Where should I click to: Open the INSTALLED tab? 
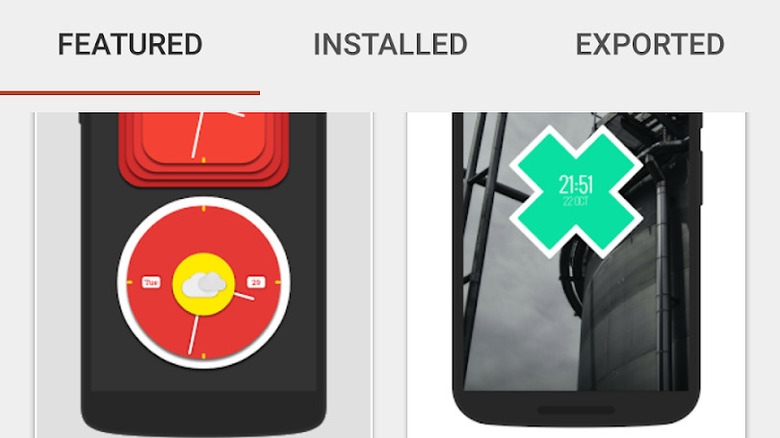pyautogui.click(x=390, y=44)
